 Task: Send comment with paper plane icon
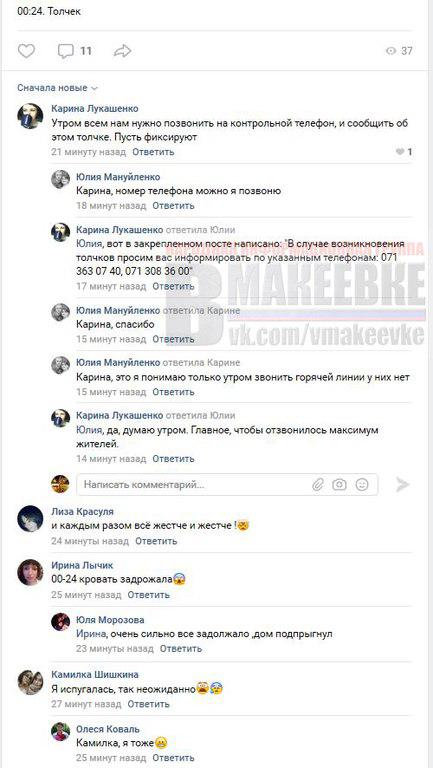click(x=403, y=485)
